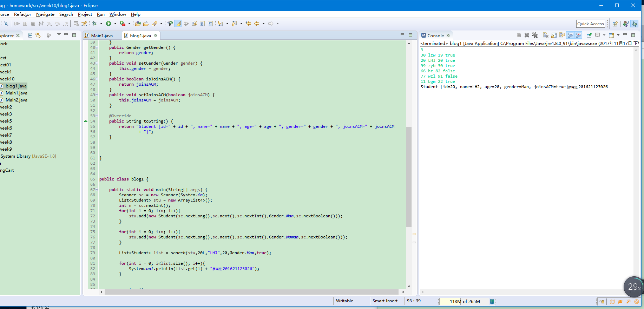Toggle Block Selection Mode icon

coord(202,24)
